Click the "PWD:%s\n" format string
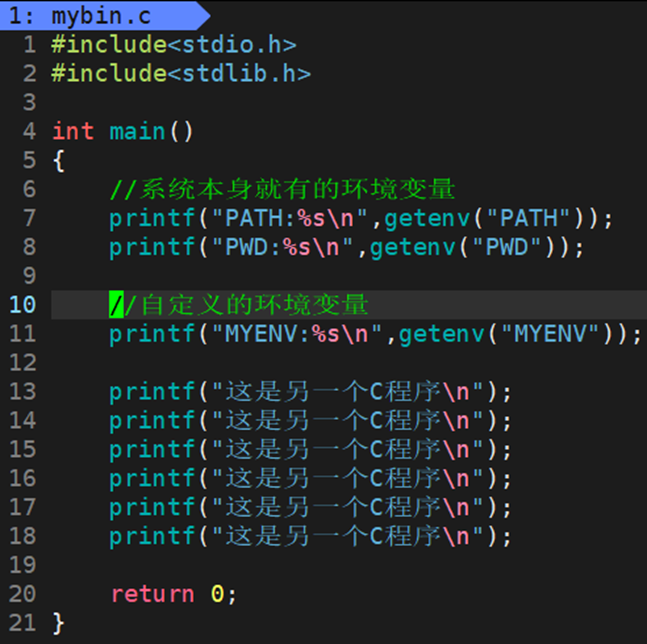Viewport: 647px width, 644px height. pos(282,247)
